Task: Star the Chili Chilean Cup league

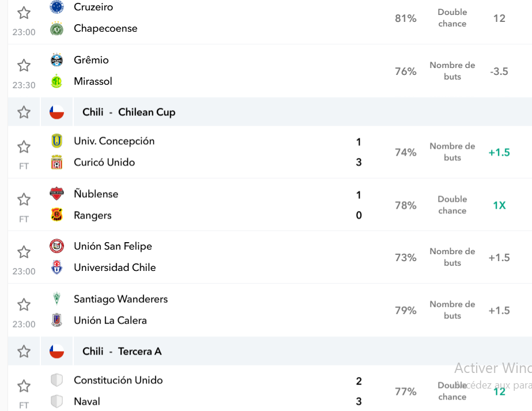Action: click(24, 112)
